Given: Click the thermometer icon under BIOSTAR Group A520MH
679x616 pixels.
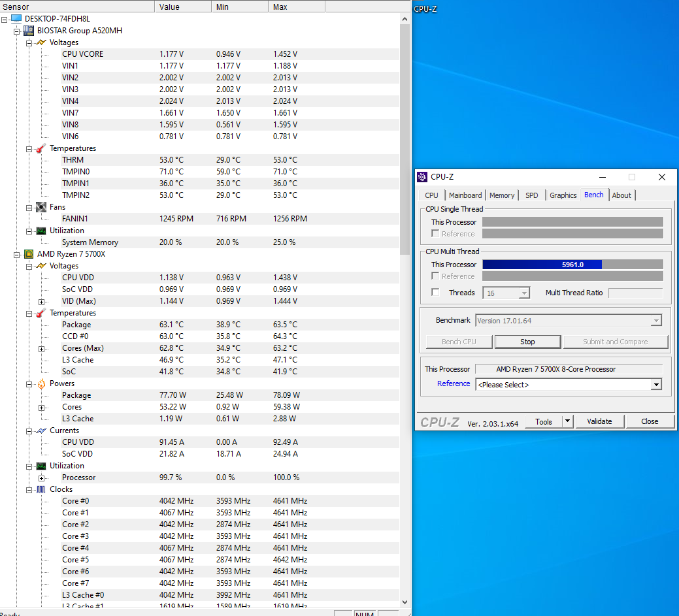Looking at the screenshot, I should coord(41,148).
